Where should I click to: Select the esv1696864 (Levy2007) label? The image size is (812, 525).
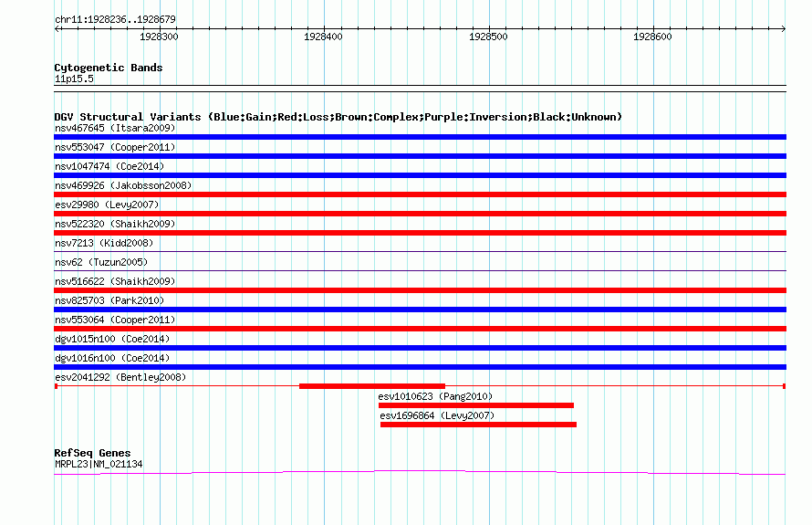[x=437, y=415]
